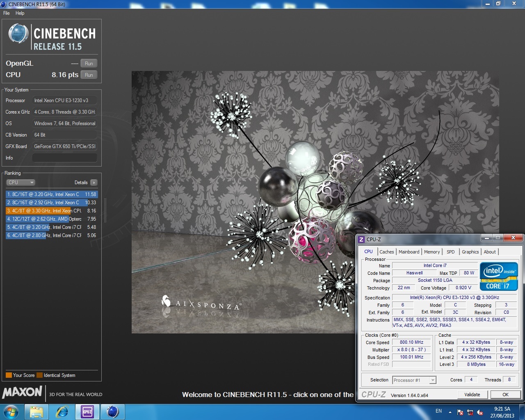Select ranking entry 12C/12T AMD Opteron

coord(52,219)
